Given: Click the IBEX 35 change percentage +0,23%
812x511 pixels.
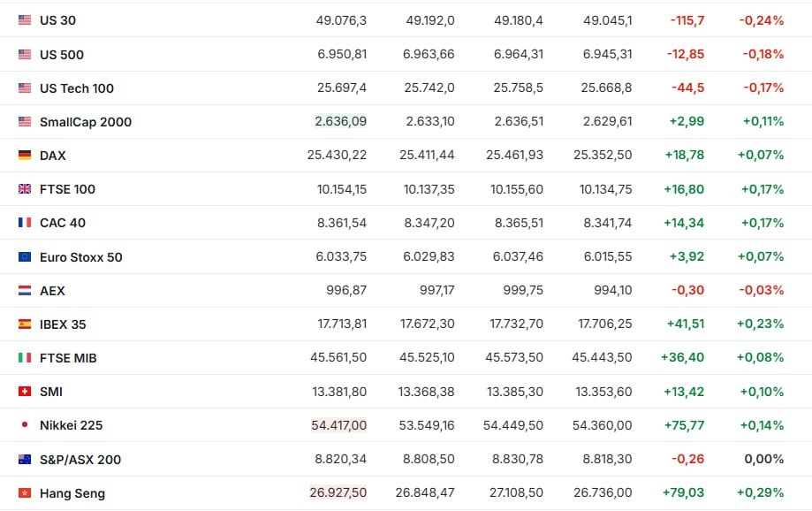Looking at the screenshot, I should click(x=761, y=324).
